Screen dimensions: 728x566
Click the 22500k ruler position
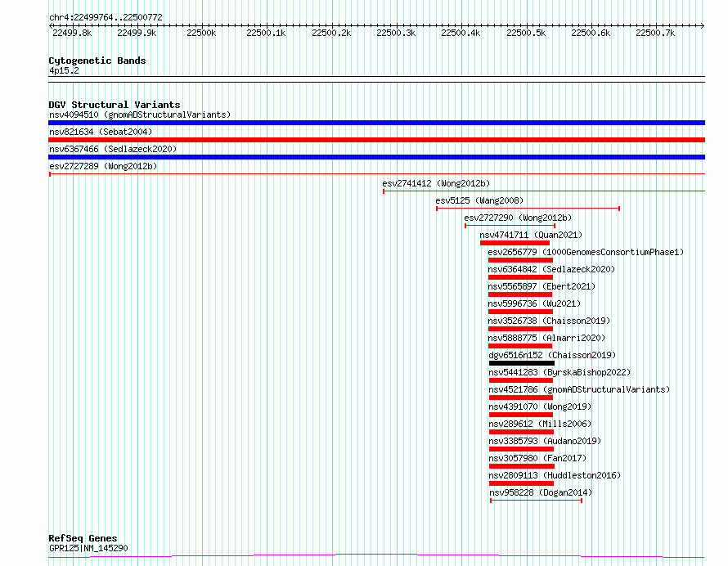(x=201, y=33)
